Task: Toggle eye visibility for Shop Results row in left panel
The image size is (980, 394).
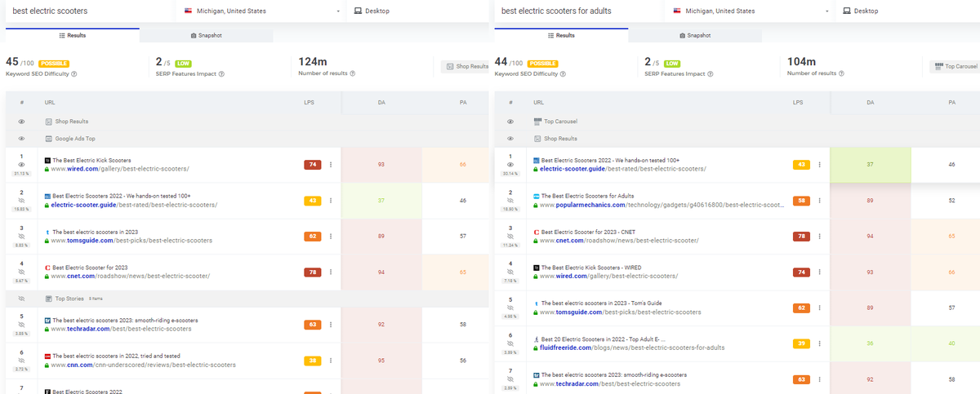Action: point(22,122)
